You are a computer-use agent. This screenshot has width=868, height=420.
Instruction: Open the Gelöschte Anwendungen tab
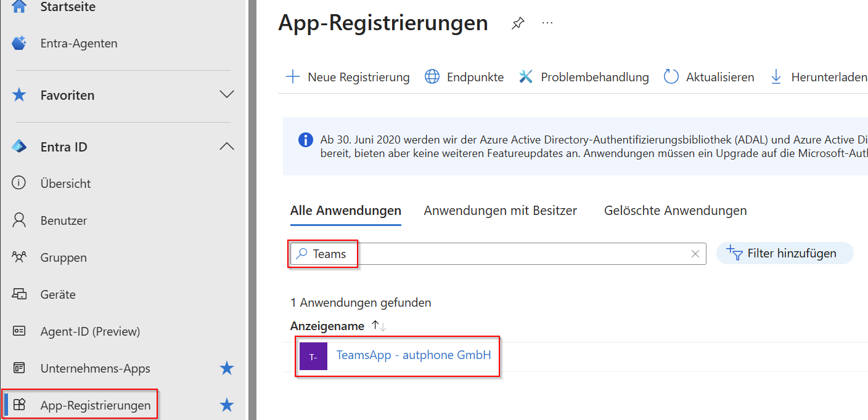click(x=675, y=210)
